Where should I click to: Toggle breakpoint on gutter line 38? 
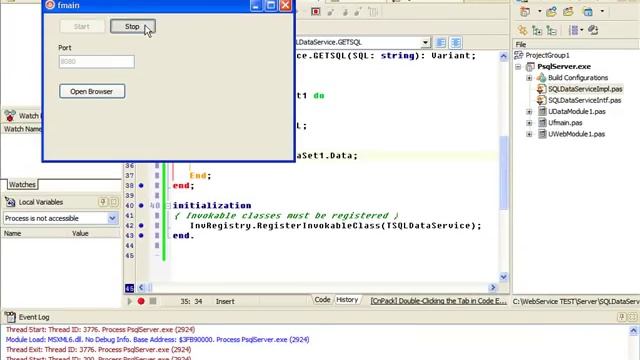pos(141,186)
